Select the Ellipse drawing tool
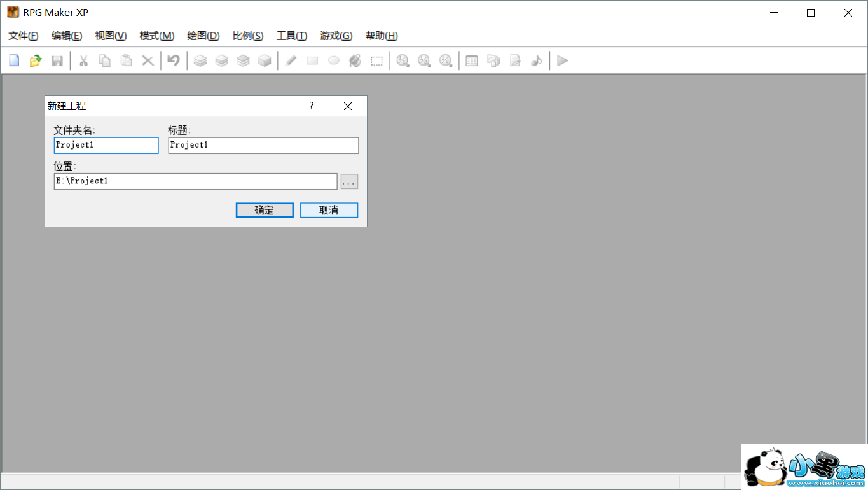This screenshot has height=490, width=868. pyautogui.click(x=334, y=60)
